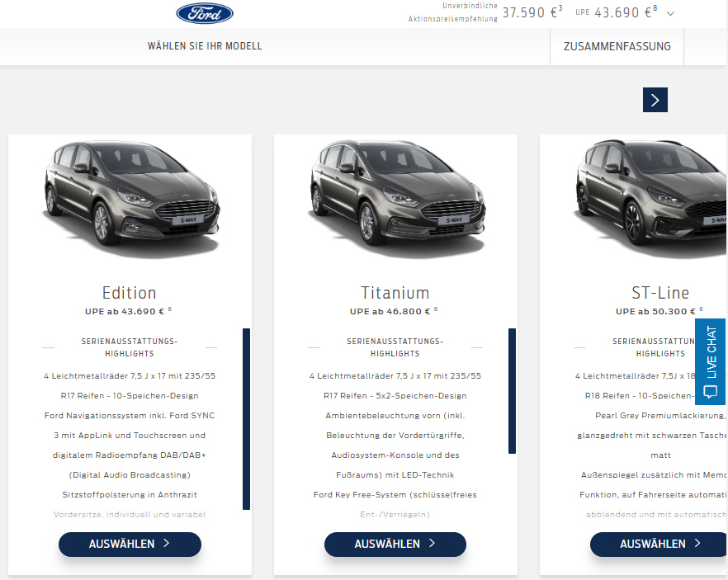Click the Titanium model title

(x=395, y=293)
